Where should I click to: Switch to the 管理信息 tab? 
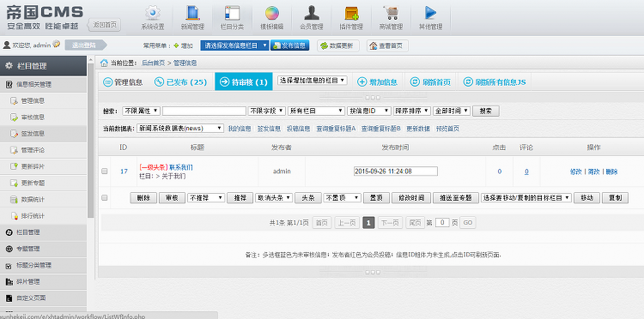click(123, 82)
